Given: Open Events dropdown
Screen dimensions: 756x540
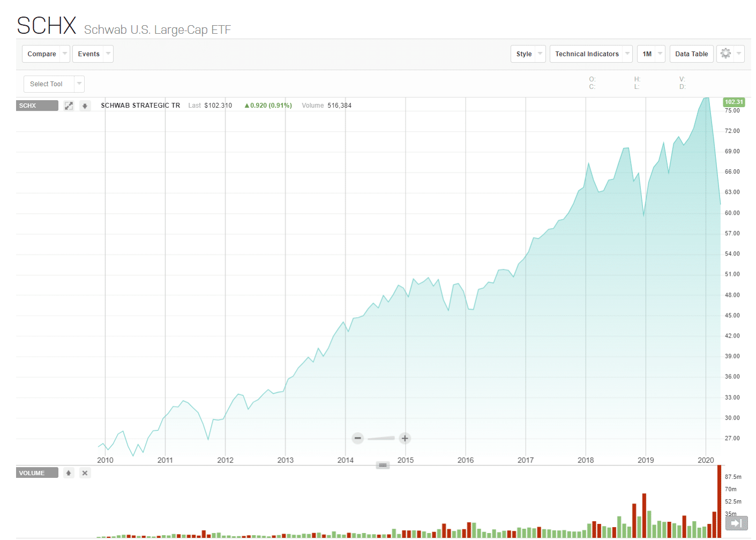Looking at the screenshot, I should pos(93,54).
